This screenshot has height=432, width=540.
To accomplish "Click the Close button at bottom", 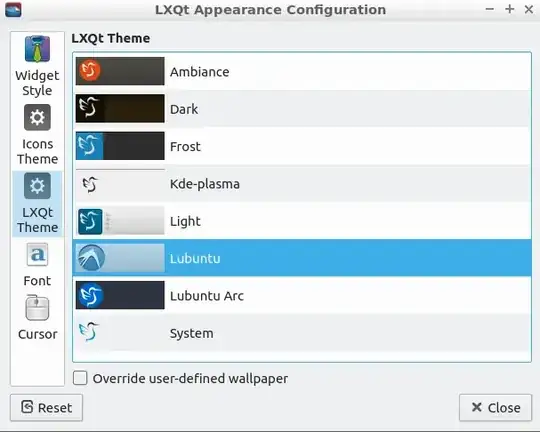I will (495, 408).
